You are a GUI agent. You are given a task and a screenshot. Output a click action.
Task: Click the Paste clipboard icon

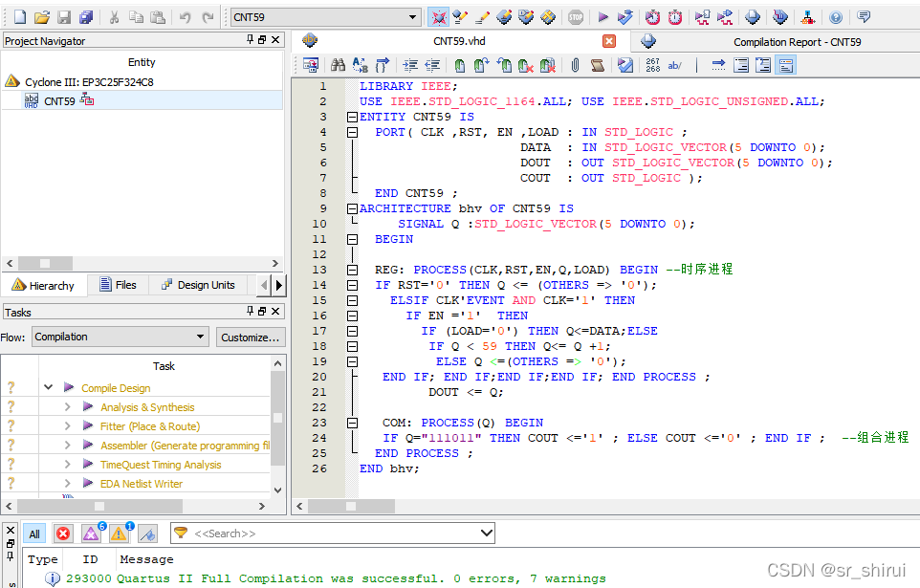(x=158, y=17)
